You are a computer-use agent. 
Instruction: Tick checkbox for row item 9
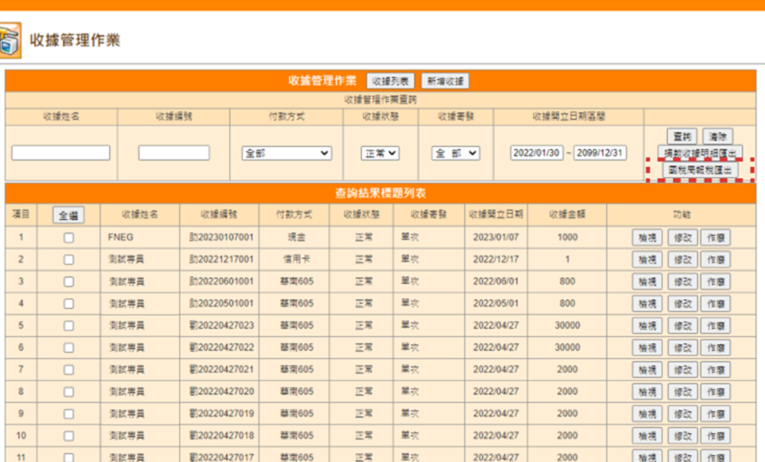pos(69,414)
